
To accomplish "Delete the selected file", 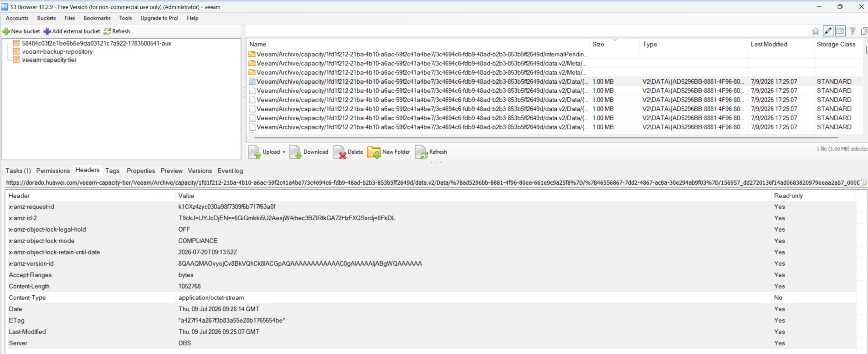I will [349, 152].
